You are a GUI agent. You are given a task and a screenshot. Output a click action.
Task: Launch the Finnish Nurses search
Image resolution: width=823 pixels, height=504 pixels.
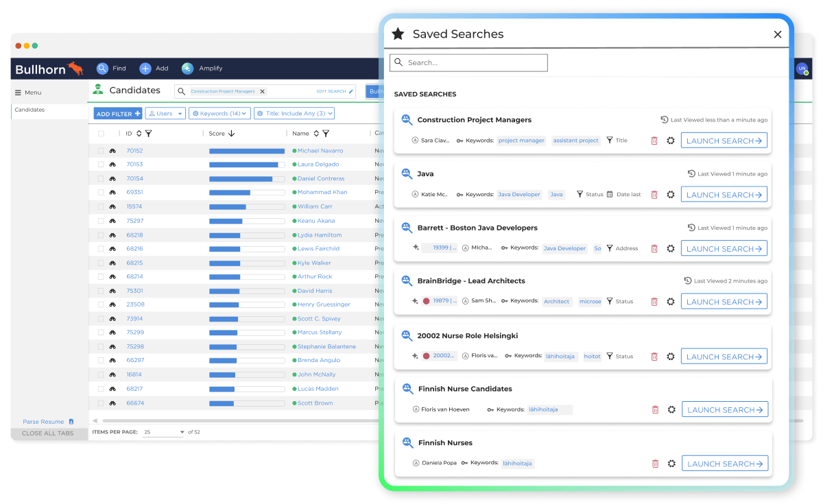tap(725, 464)
